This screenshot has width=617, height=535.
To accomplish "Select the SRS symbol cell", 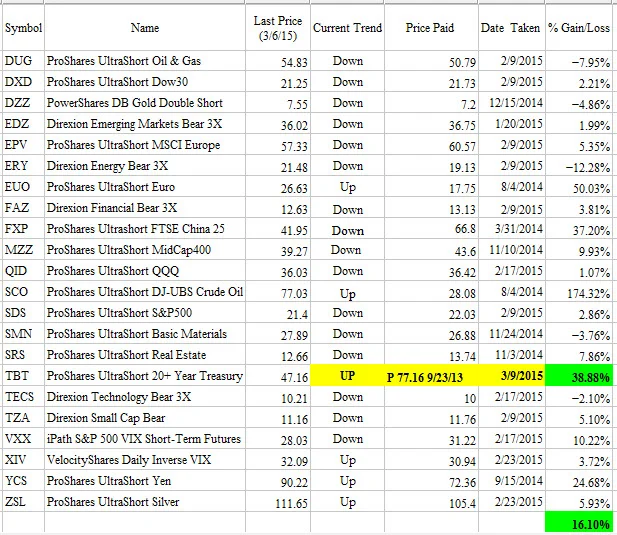I will click(x=23, y=354).
